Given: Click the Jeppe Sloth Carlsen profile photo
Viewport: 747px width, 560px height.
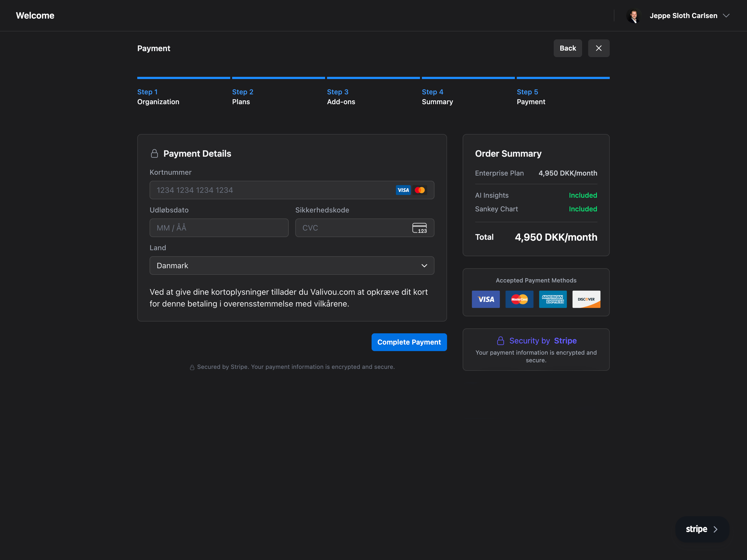Looking at the screenshot, I should [634, 16].
